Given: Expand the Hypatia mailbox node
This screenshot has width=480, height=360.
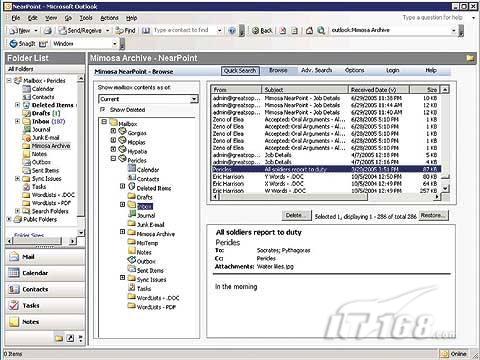Looking at the screenshot, I should pyautogui.click(x=113, y=149).
